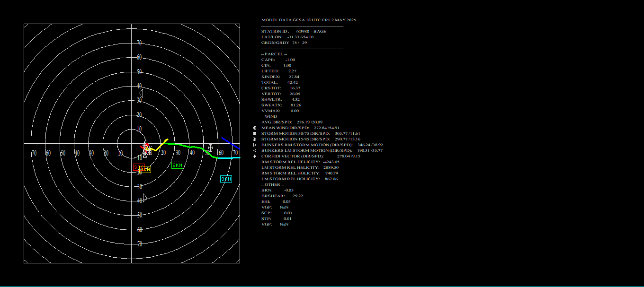Image resolution: width=644 pixels, height=287 pixels.
Task: Click the 70 ring label at bottom of vertical axis
Action: tap(139, 244)
